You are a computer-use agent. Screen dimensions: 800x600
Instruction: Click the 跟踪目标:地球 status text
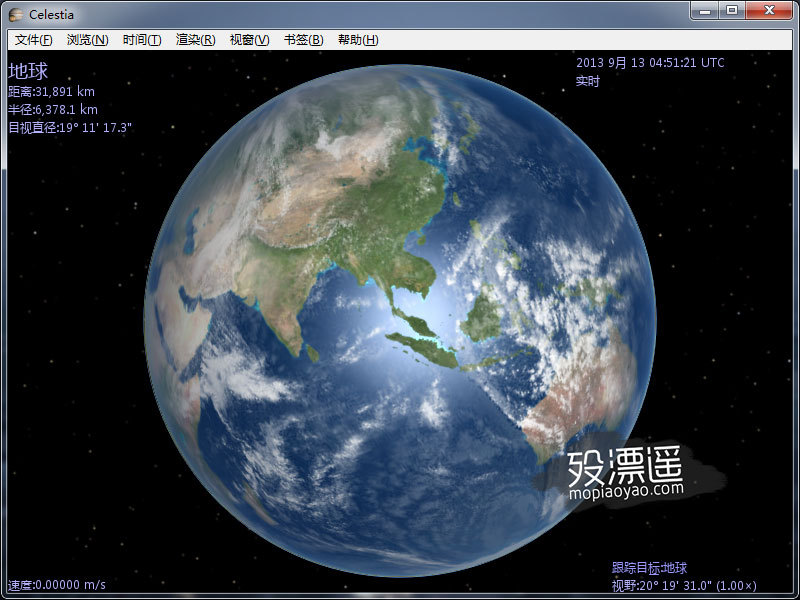(x=649, y=568)
